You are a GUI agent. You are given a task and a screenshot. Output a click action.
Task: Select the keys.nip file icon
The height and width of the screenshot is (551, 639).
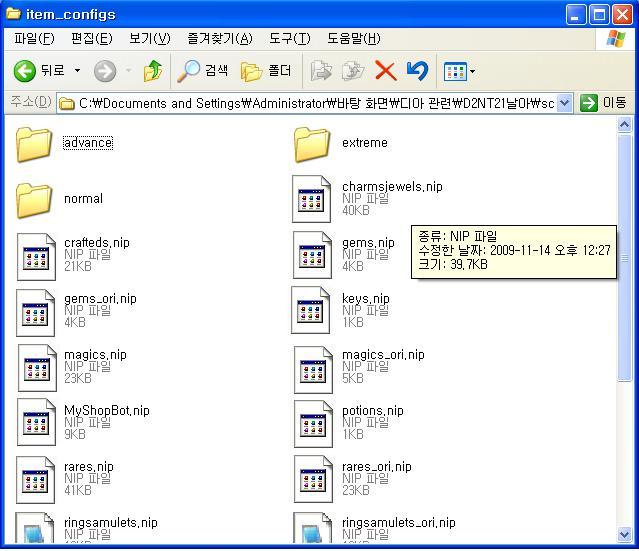pyautogui.click(x=311, y=310)
